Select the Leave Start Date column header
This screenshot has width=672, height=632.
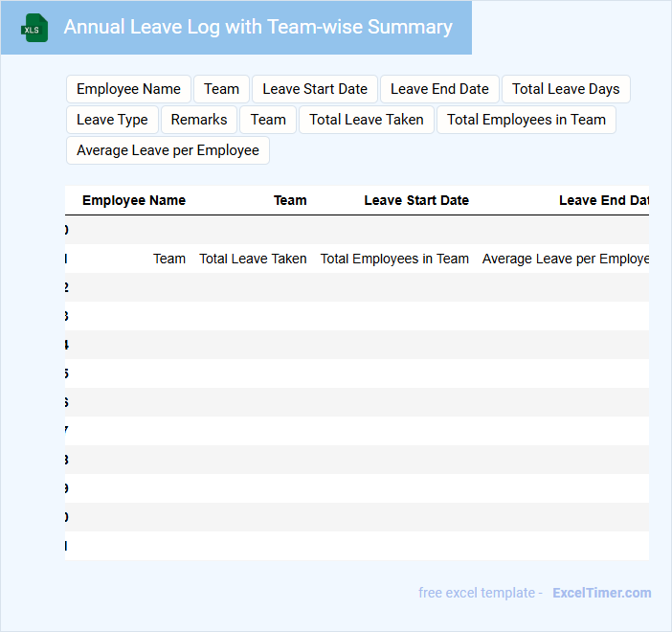416,200
